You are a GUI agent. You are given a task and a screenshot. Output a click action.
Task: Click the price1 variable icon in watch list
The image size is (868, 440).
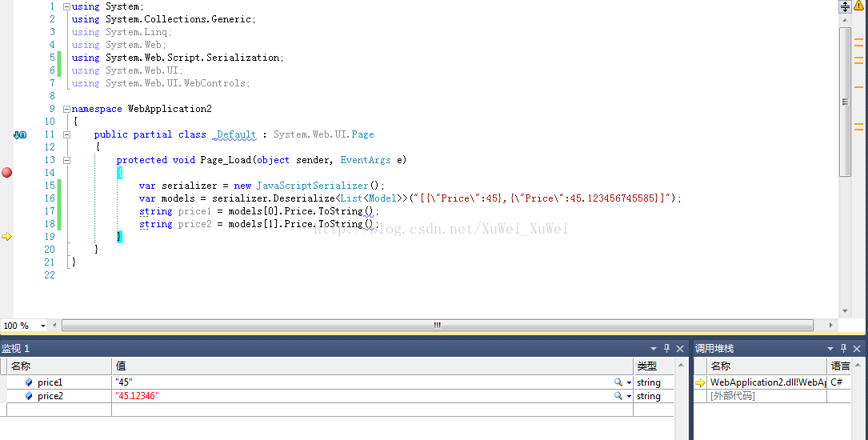tap(29, 382)
